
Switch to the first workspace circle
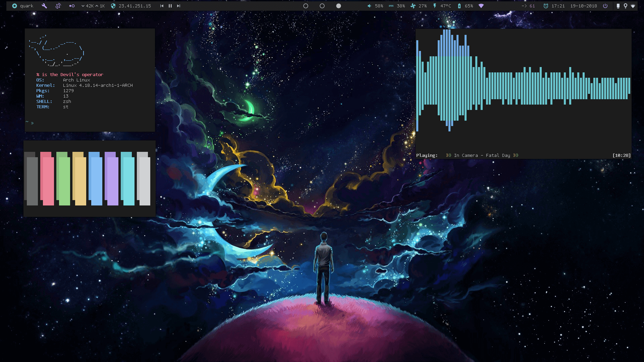(x=306, y=6)
